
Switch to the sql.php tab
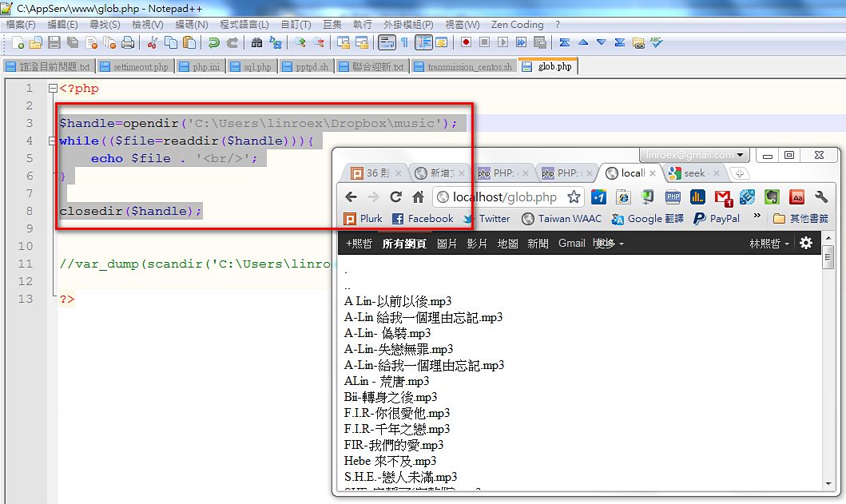pyautogui.click(x=252, y=67)
